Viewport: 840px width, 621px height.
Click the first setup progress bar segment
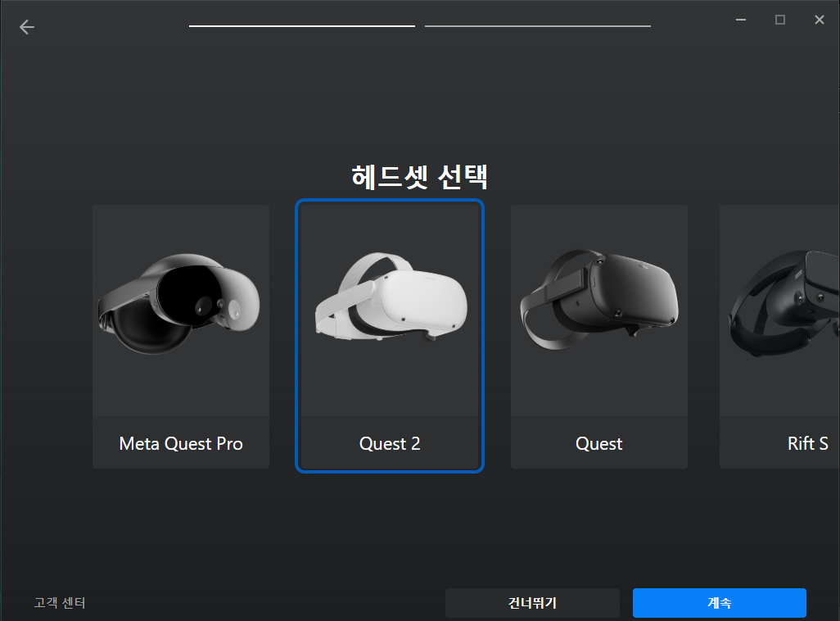301,25
